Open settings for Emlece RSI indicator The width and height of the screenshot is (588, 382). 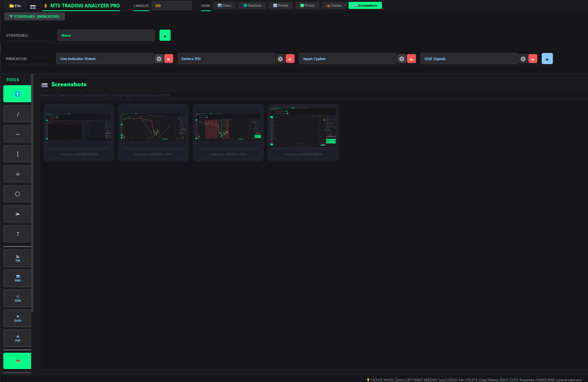(280, 59)
